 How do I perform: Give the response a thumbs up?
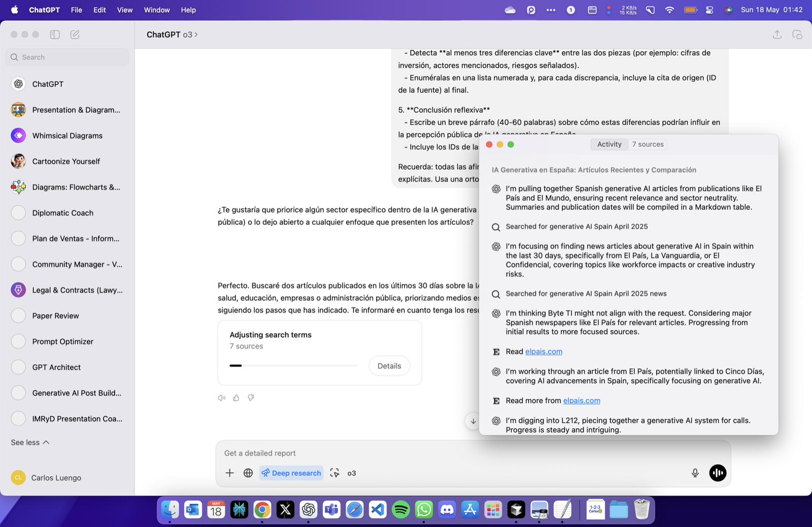(x=236, y=398)
